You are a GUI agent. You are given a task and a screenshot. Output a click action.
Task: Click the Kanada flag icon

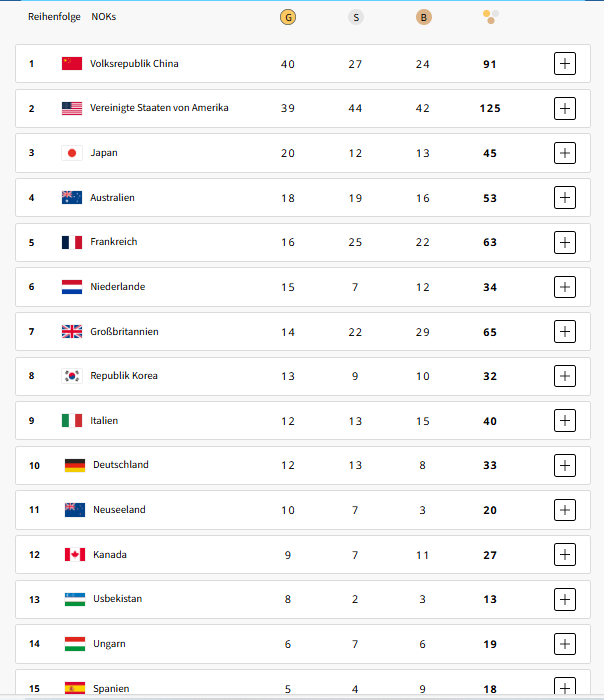[x=74, y=555]
